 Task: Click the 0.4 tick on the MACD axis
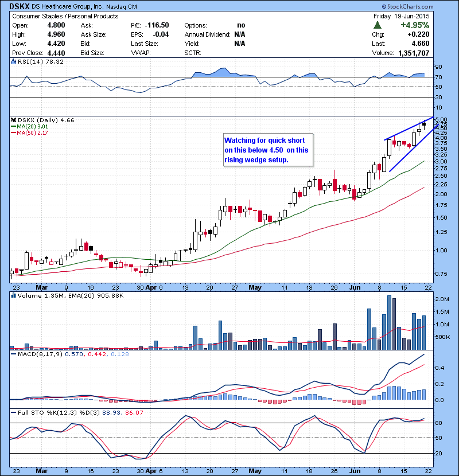coord(439,368)
